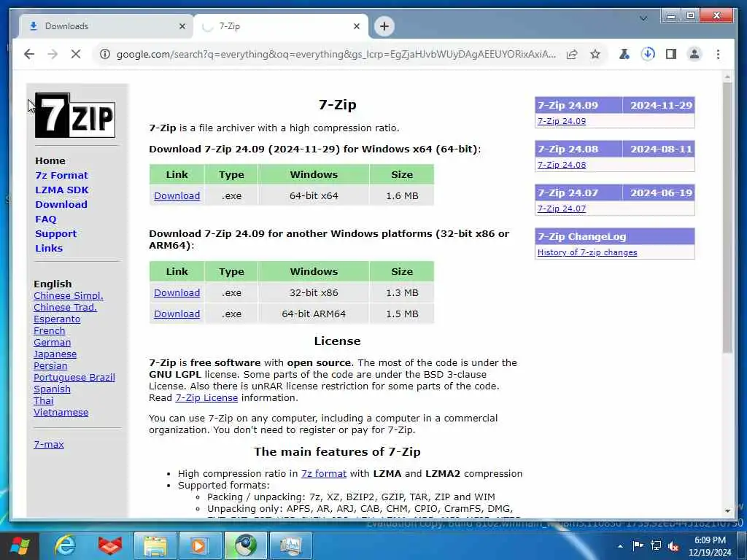Toggle the browser side panel
The image size is (747, 560).
671,54
